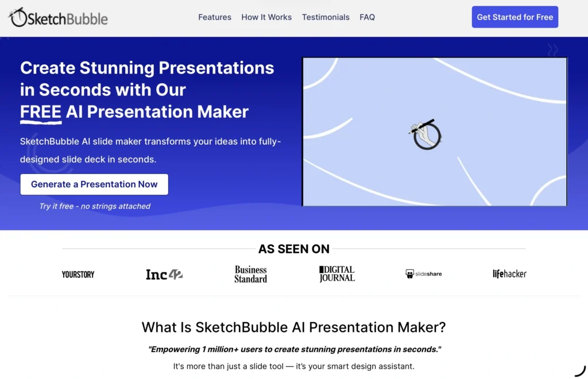Click the 'Create Stunning Presentations' hero headline
Image resolution: width=588 pixels, height=379 pixels.
(147, 90)
